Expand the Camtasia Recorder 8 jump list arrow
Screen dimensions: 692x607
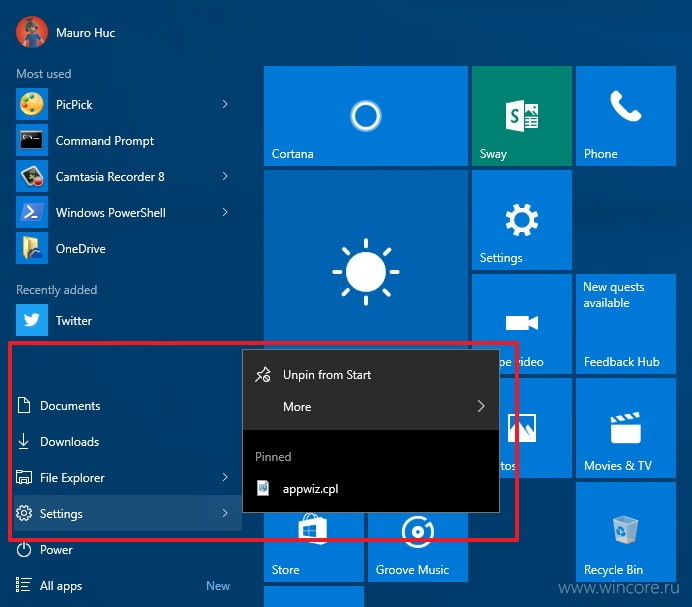[225, 176]
